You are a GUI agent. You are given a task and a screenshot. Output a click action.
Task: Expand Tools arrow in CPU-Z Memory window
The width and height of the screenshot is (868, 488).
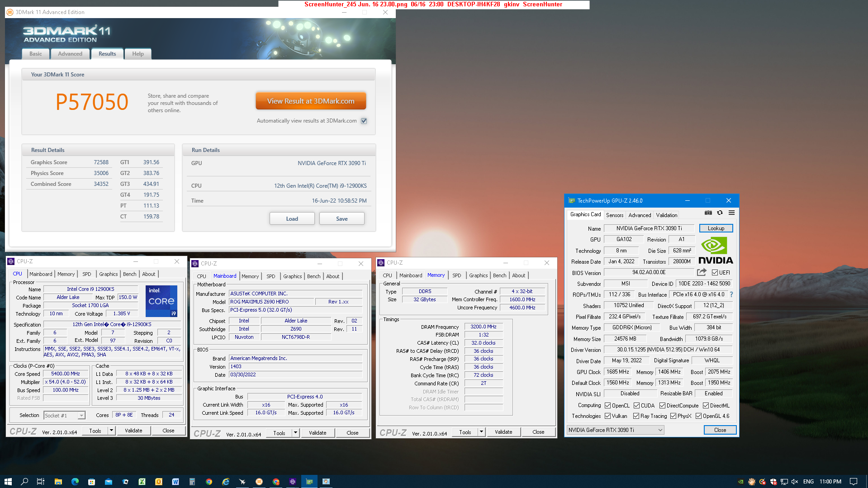click(x=481, y=432)
